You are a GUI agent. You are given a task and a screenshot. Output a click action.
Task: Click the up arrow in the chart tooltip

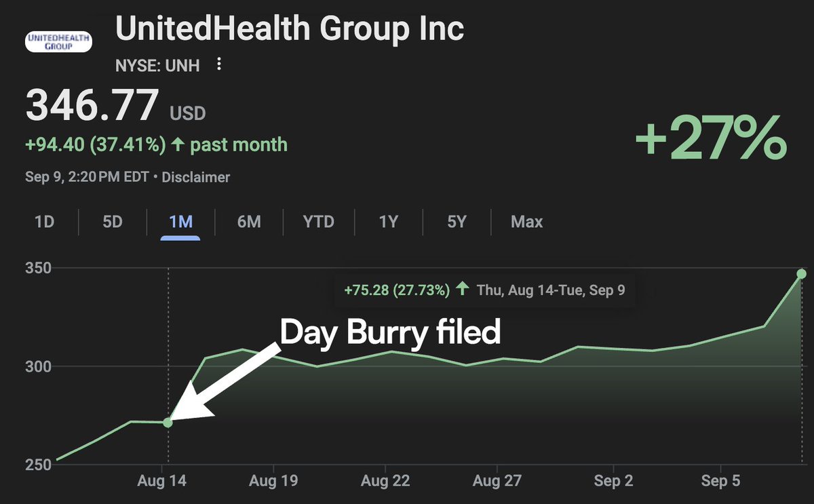point(463,290)
